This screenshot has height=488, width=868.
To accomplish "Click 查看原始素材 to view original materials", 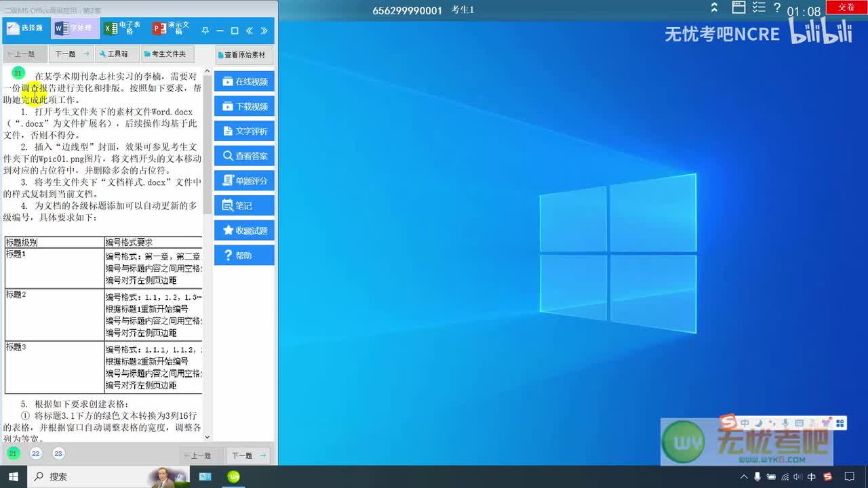I will coord(244,55).
